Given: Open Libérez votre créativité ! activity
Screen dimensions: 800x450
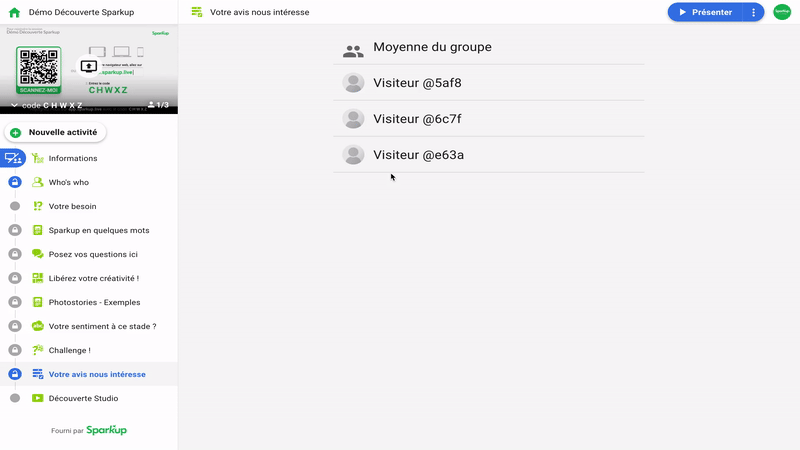Looking at the screenshot, I should pos(94,278).
